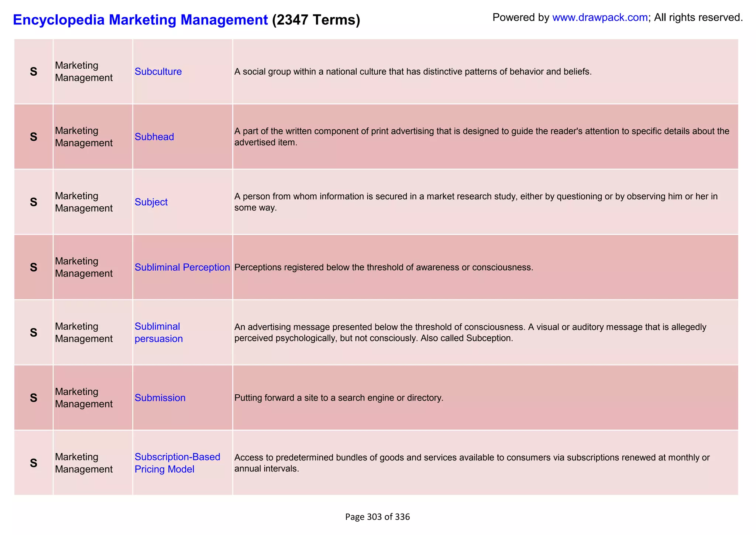
Task: Open the Subhead term link
Action: click(154, 137)
